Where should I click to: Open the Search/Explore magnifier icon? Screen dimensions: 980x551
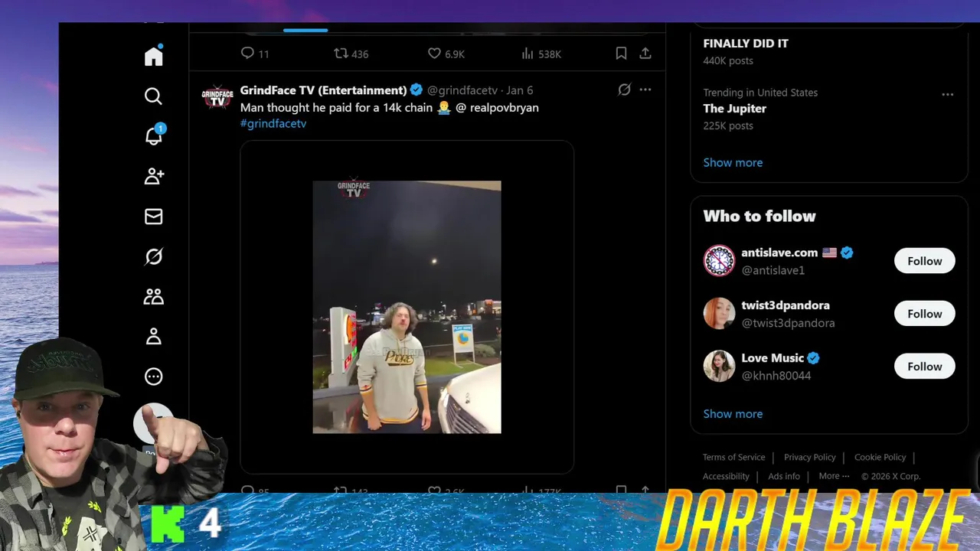[154, 96]
